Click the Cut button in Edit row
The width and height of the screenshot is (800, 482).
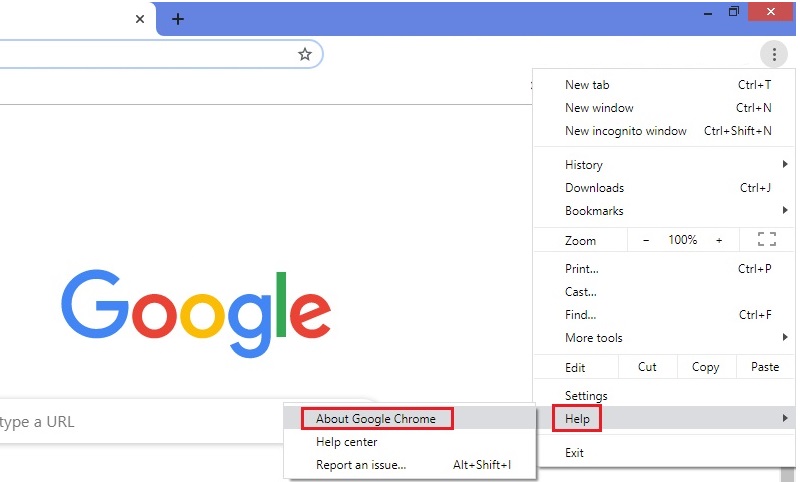(647, 367)
